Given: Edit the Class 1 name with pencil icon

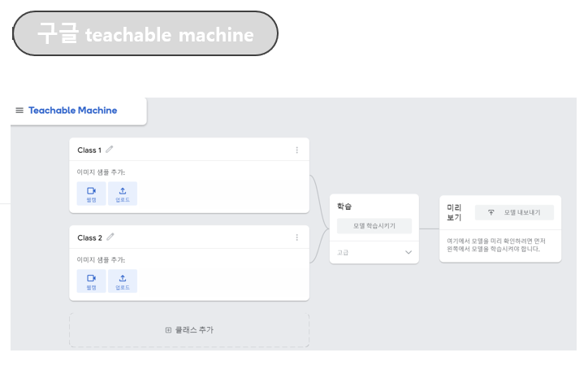Looking at the screenshot, I should 109,150.
